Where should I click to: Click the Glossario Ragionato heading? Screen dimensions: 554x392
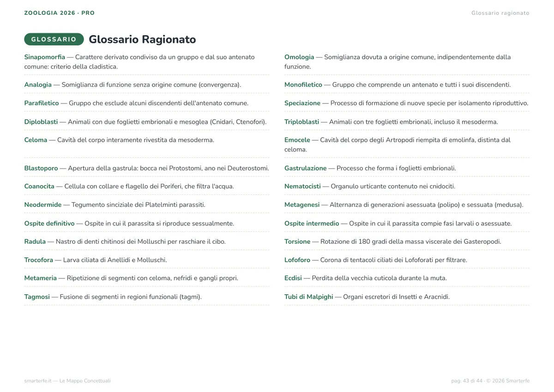[142, 39]
